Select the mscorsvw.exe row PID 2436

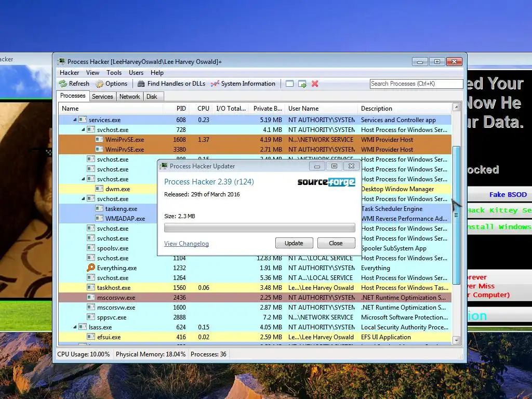click(255, 297)
